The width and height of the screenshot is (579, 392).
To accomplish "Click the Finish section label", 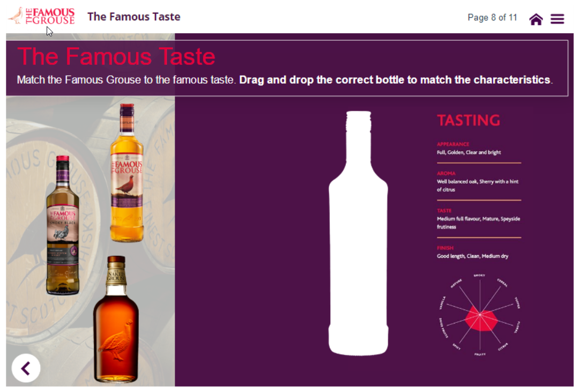I will coord(445,248).
